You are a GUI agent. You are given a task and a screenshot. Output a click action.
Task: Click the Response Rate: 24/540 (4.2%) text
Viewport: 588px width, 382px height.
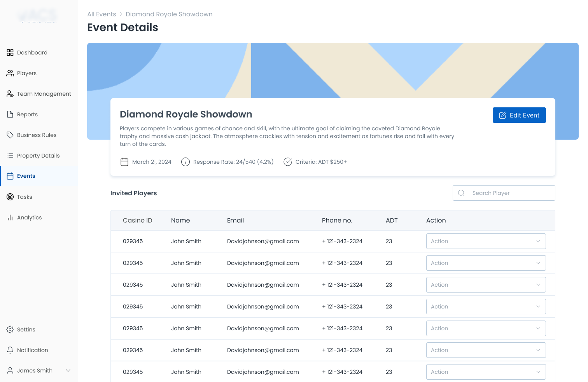(233, 162)
